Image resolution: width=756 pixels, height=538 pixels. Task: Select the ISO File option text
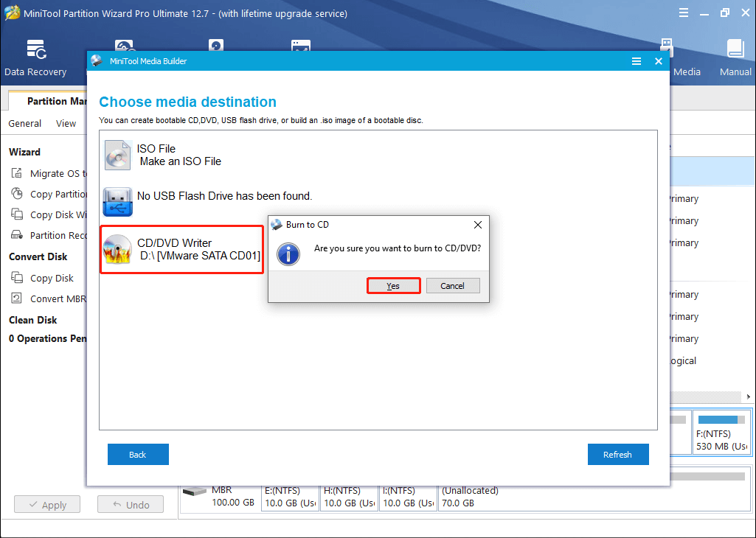coord(179,155)
